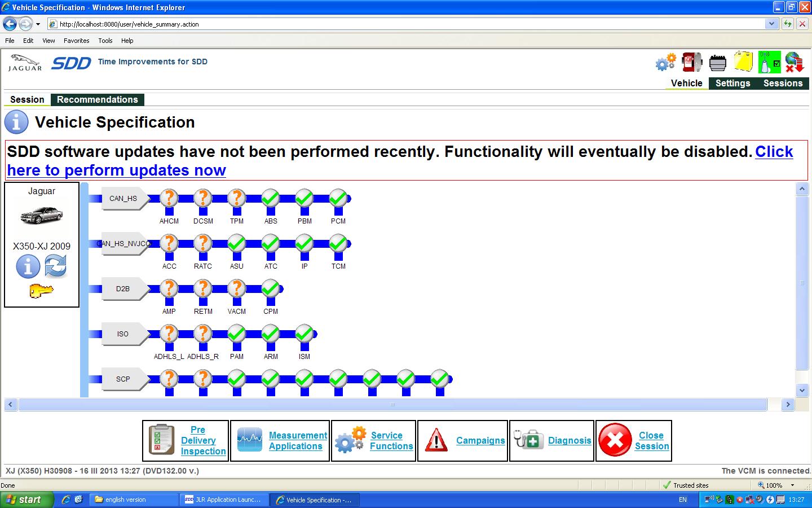The height and width of the screenshot is (508, 812).
Task: Click the PCM module node icon
Action: 338,199
